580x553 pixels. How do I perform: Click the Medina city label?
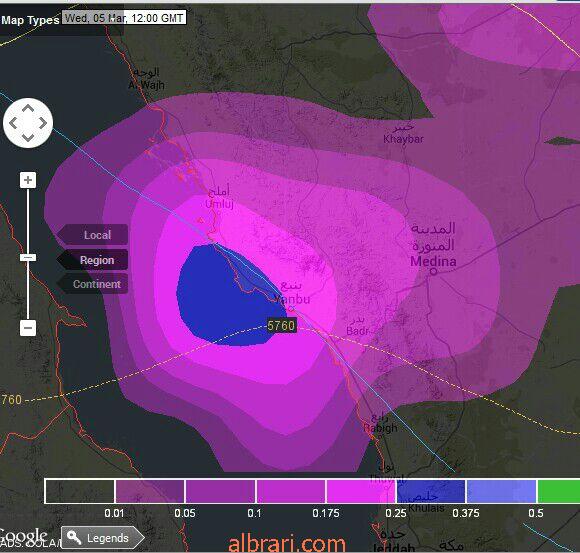point(433,261)
